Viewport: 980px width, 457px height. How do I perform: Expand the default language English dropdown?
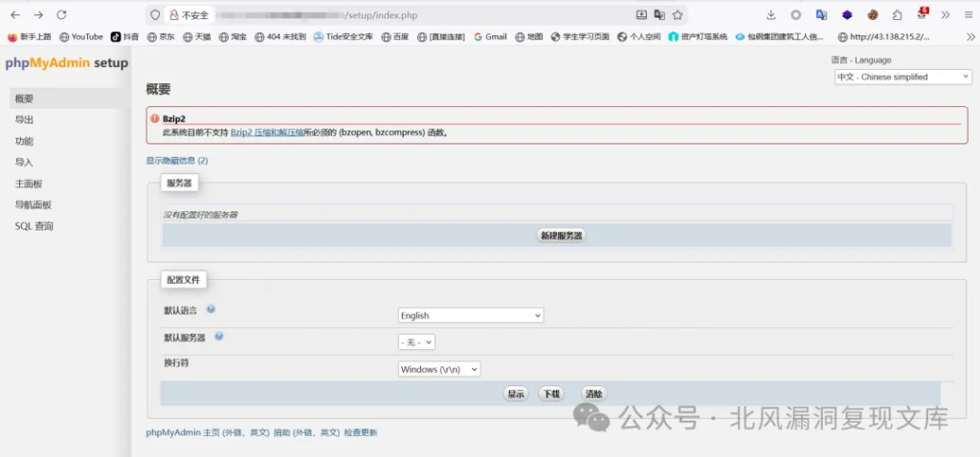pos(470,316)
